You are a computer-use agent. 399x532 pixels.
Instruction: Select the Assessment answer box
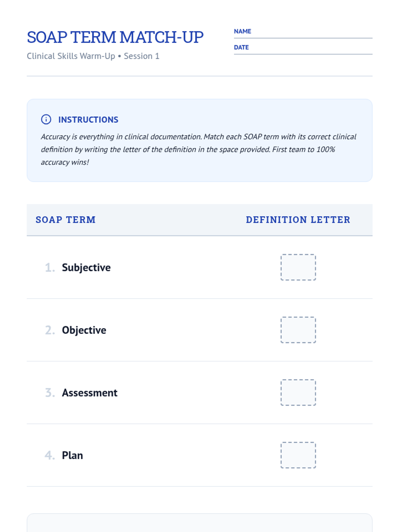click(x=298, y=392)
